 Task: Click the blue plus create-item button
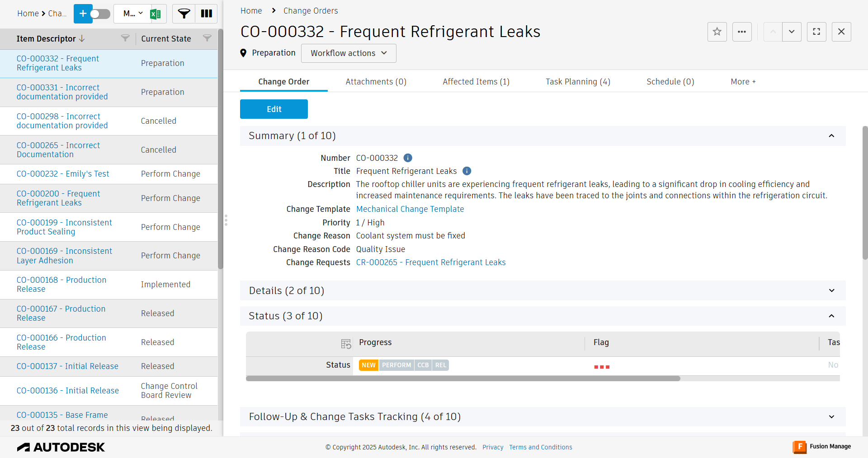[x=83, y=14]
